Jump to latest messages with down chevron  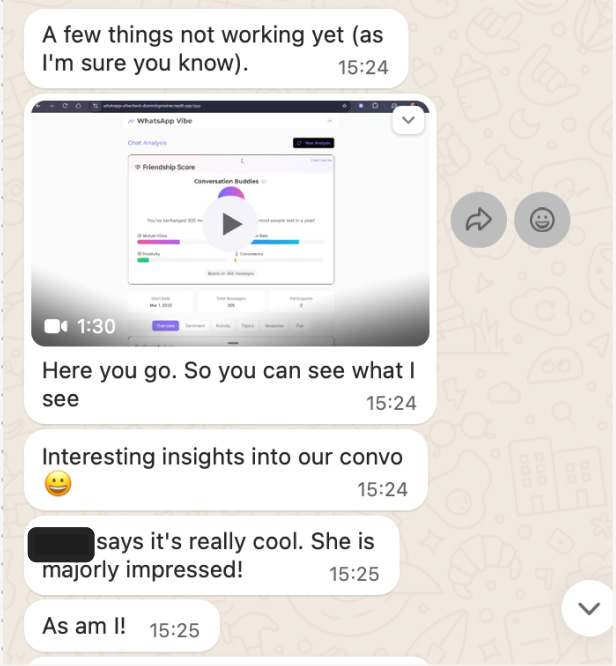pyautogui.click(x=589, y=608)
